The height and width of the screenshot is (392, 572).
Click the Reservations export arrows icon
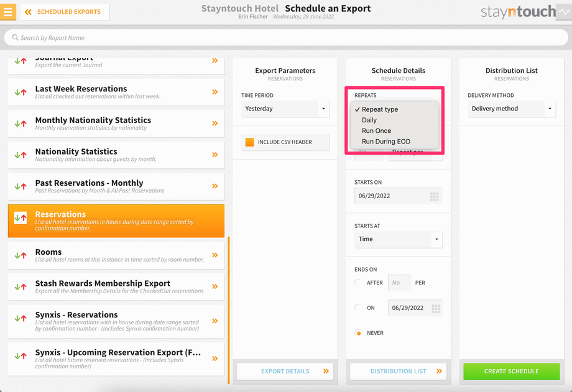[21, 218]
